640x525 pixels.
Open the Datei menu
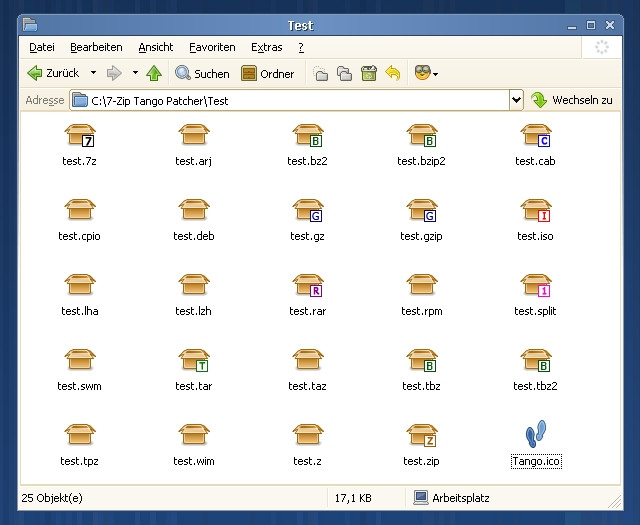click(42, 47)
